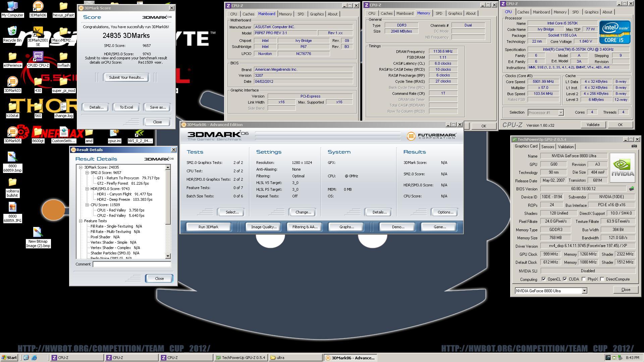The width and height of the screenshot is (644, 362).
Task: Click the GPU-Z BIOS save icon
Action: pyautogui.click(x=632, y=189)
